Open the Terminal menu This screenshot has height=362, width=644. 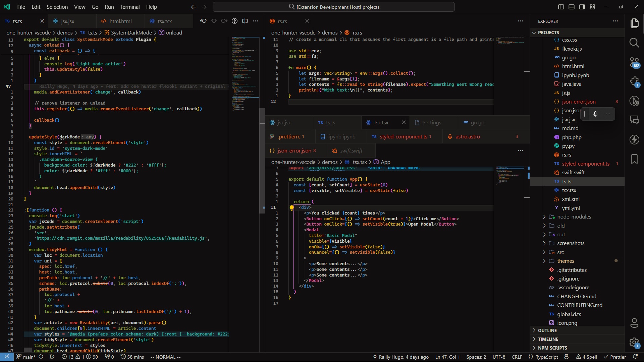[x=130, y=7]
